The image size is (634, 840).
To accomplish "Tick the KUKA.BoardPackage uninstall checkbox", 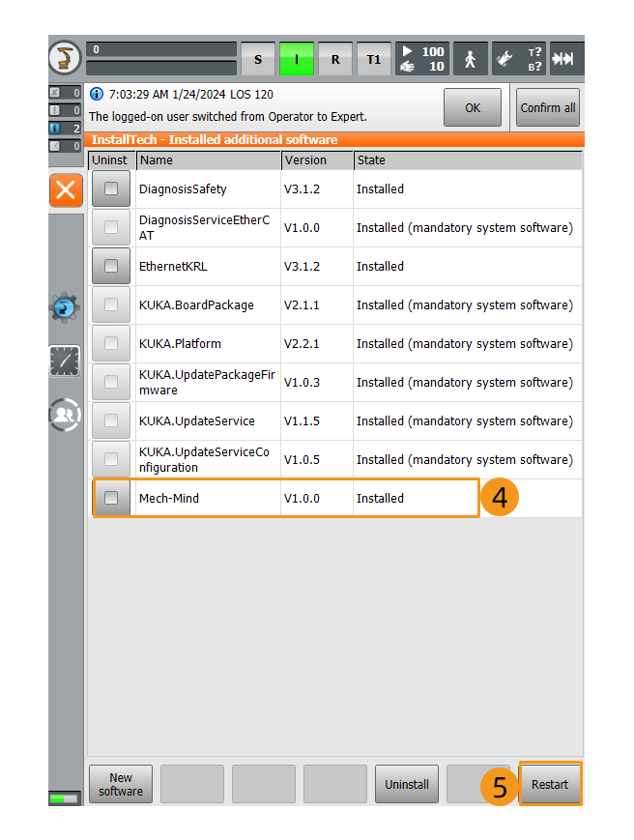I will [111, 304].
